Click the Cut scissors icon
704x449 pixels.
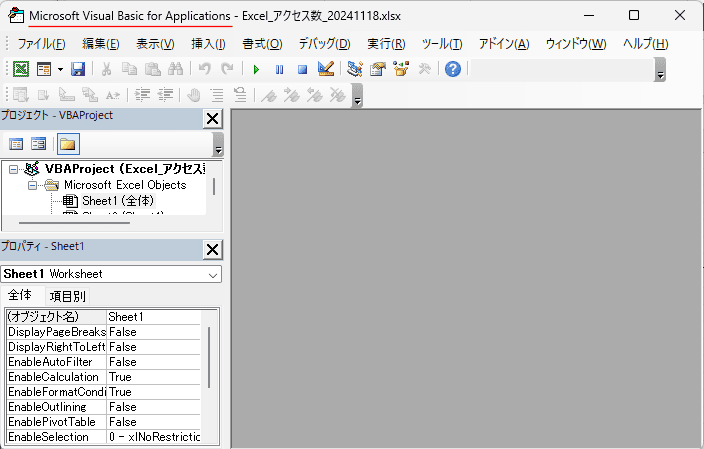point(106,69)
